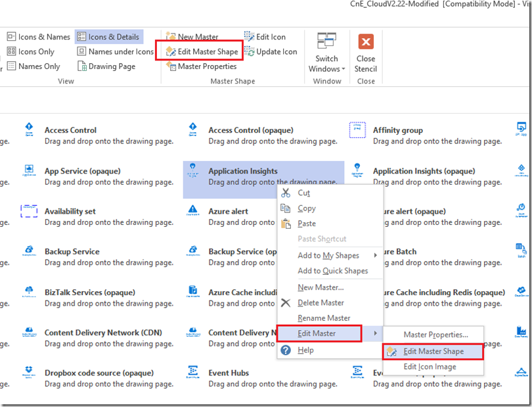Click the Application Insights (opaque) master name
The width and height of the screenshot is (532, 407).
(424, 171)
